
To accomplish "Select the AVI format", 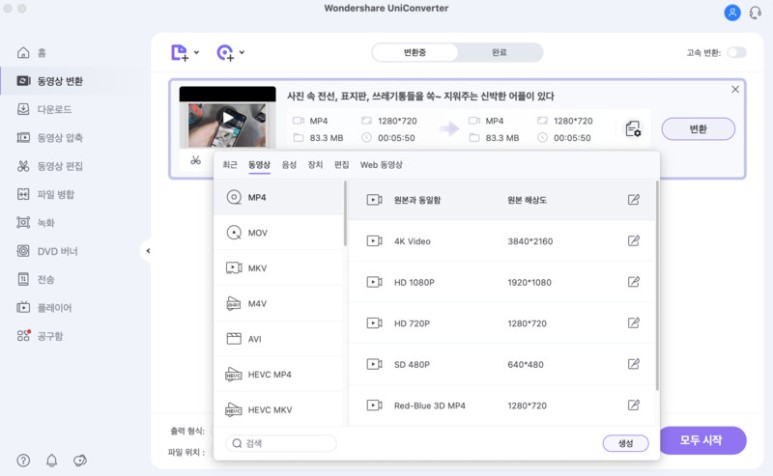I will tap(279, 339).
